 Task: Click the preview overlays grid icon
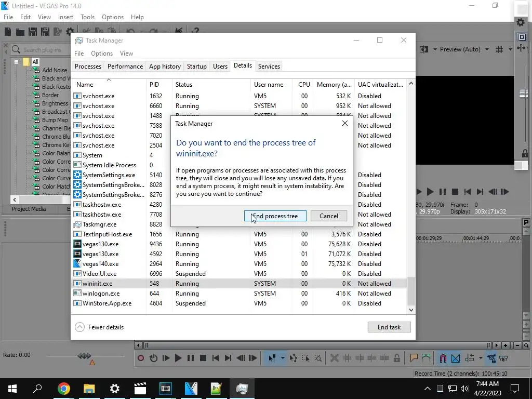pyautogui.click(x=499, y=49)
